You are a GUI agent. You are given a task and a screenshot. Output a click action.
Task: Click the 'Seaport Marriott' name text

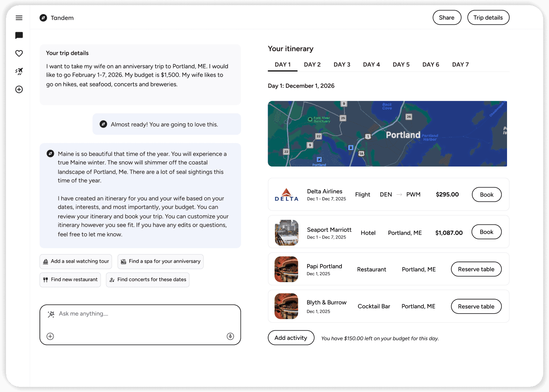coord(329,230)
